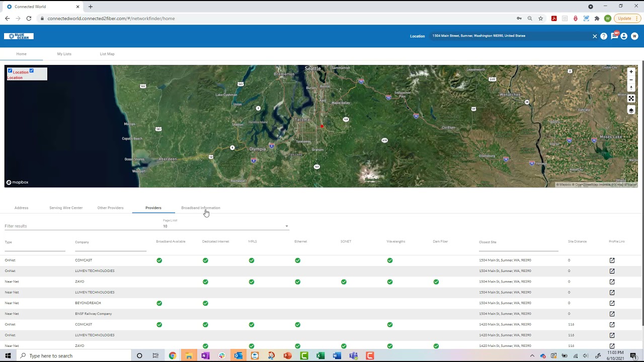Image resolution: width=644 pixels, height=362 pixels.
Task: Open Broadband Information tab
Action: click(x=200, y=208)
